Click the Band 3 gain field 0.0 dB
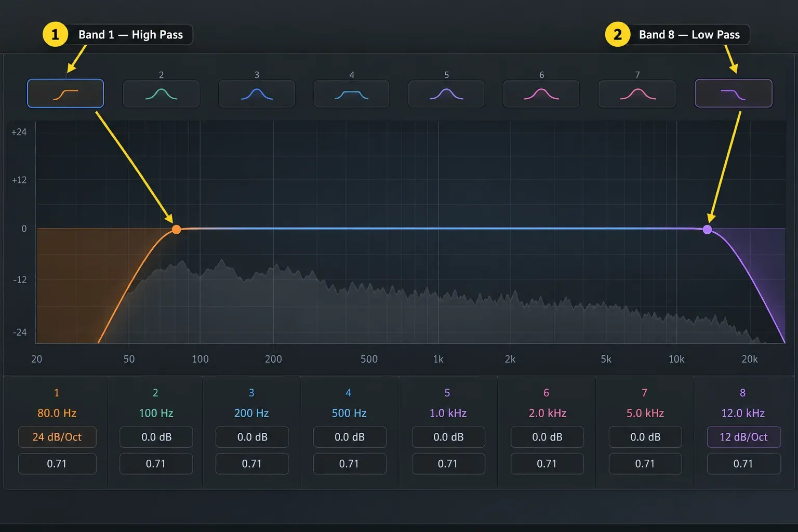 coord(252,437)
